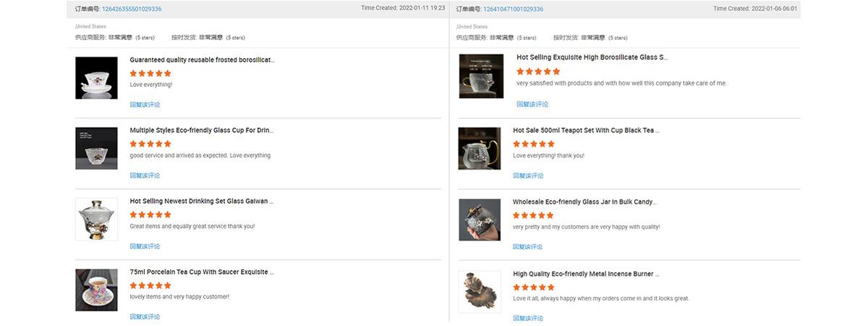This screenshot has width=868, height=326.
Task: Reply to the "arrived as expected" review
Action: [x=145, y=175]
